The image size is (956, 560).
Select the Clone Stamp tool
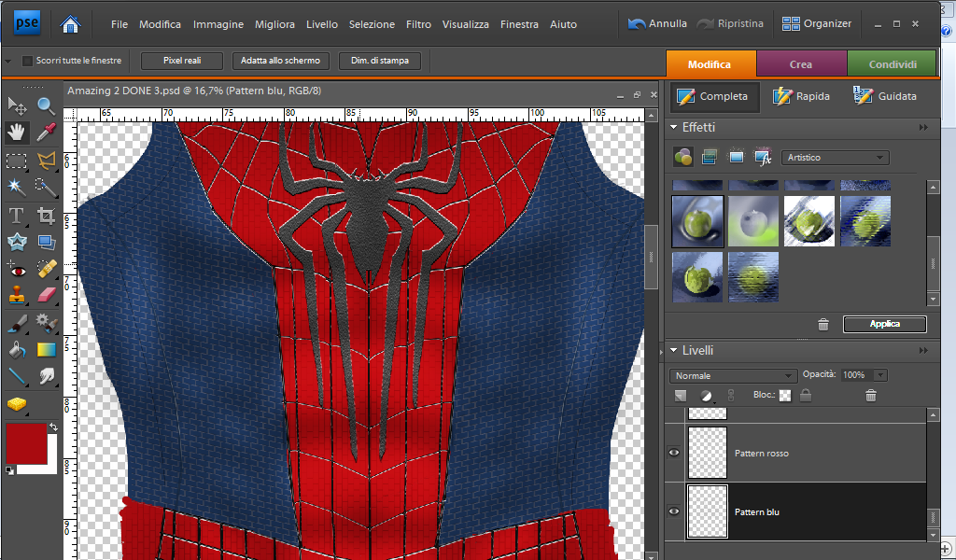click(17, 295)
